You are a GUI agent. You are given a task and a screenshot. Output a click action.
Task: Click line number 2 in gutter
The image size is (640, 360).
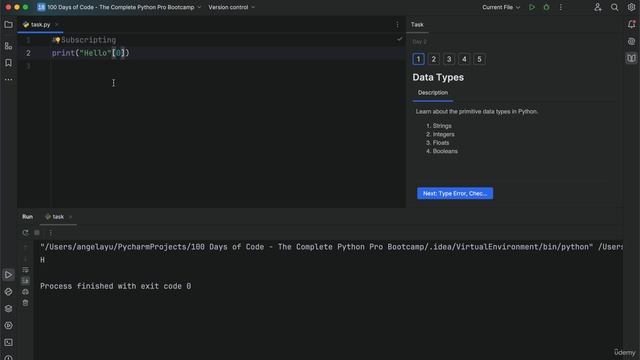coord(28,53)
